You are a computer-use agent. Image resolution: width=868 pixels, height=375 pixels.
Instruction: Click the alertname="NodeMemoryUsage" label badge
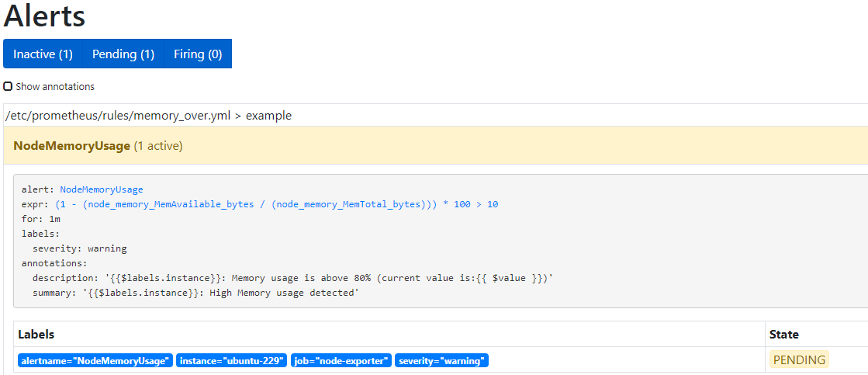95,361
